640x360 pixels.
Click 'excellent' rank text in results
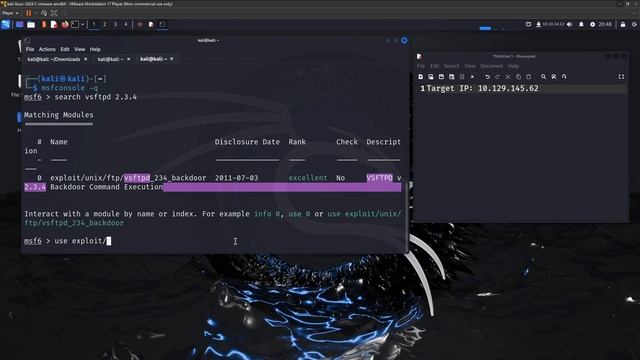(x=308, y=178)
